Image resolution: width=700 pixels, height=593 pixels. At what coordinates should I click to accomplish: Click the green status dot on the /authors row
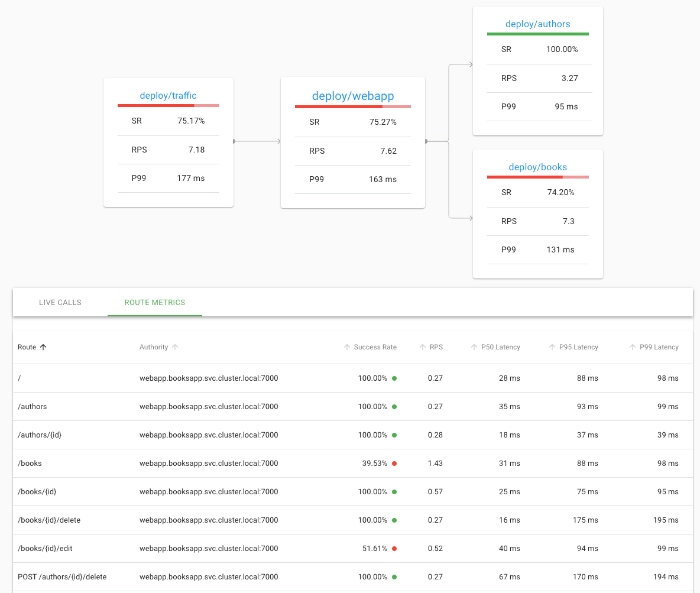(395, 406)
